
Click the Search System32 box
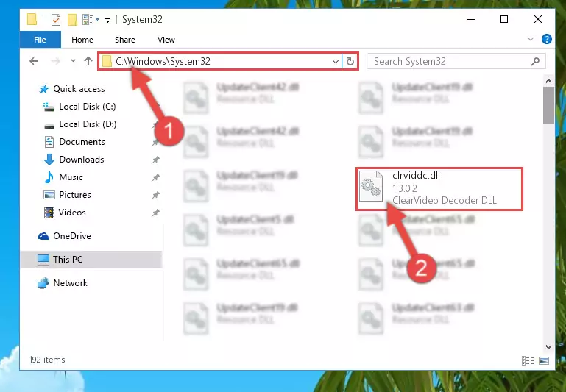[x=456, y=61]
